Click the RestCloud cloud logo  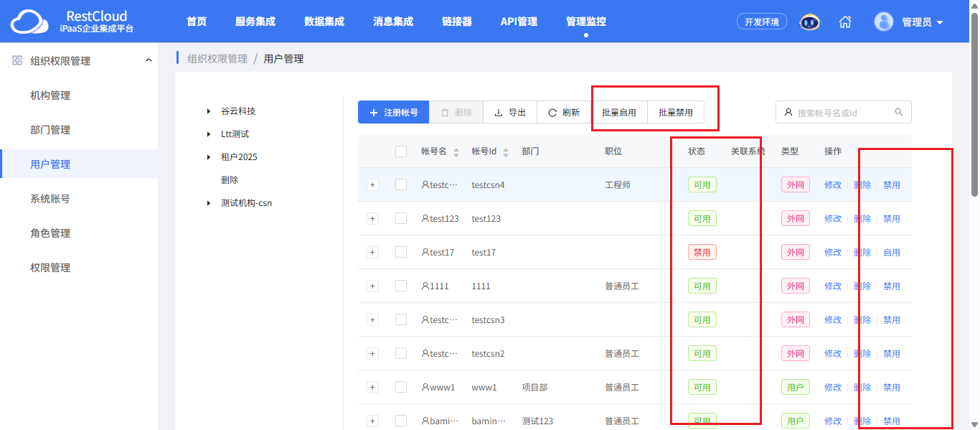coord(32,22)
